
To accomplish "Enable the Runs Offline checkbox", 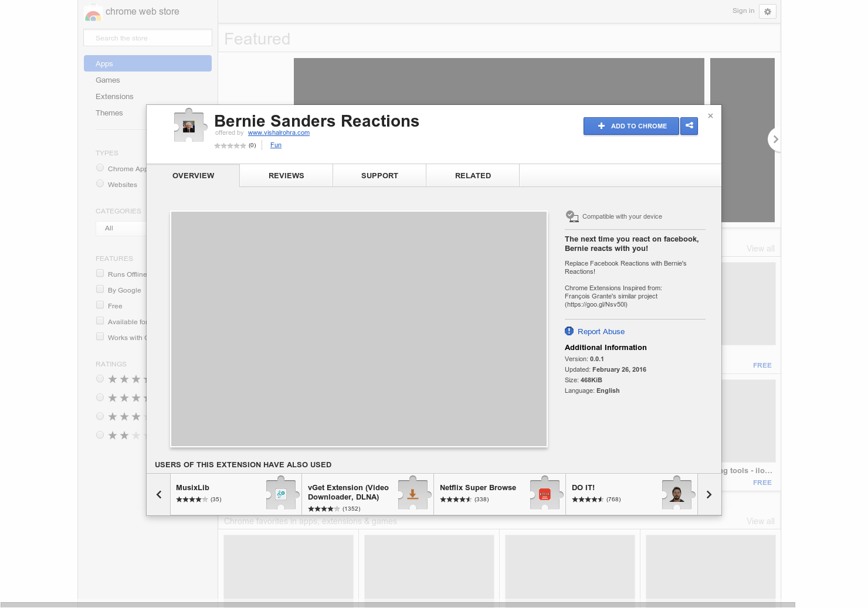I will (x=100, y=273).
